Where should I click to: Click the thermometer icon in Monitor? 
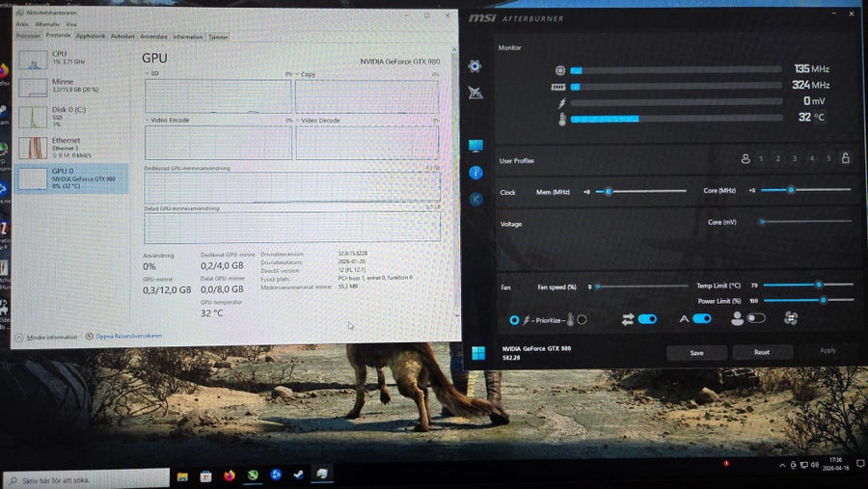point(562,119)
